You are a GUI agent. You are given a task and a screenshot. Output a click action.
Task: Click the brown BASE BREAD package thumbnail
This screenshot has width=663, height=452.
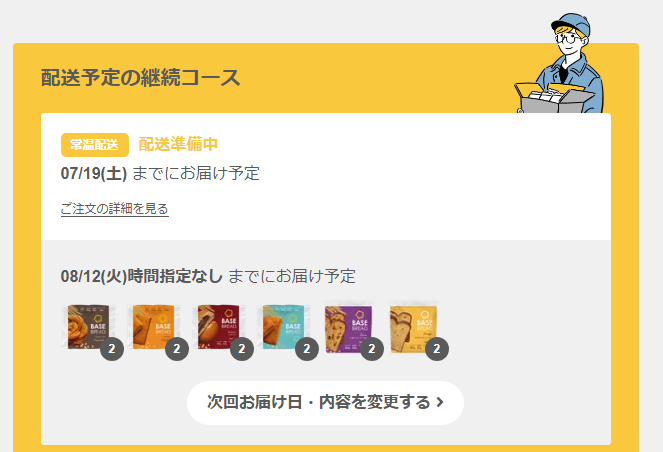[x=89, y=326]
